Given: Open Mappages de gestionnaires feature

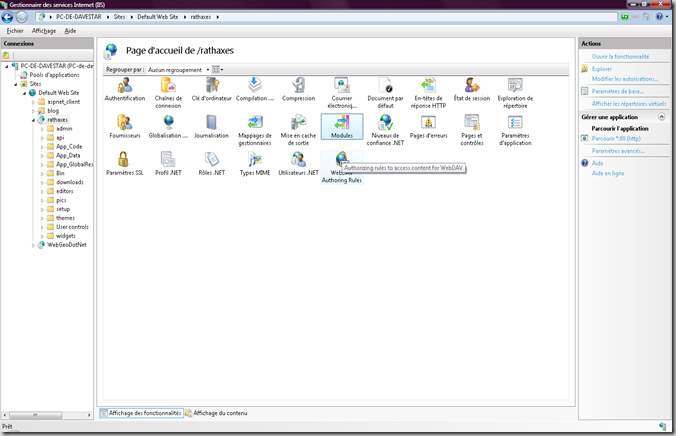Looking at the screenshot, I should pos(255,130).
